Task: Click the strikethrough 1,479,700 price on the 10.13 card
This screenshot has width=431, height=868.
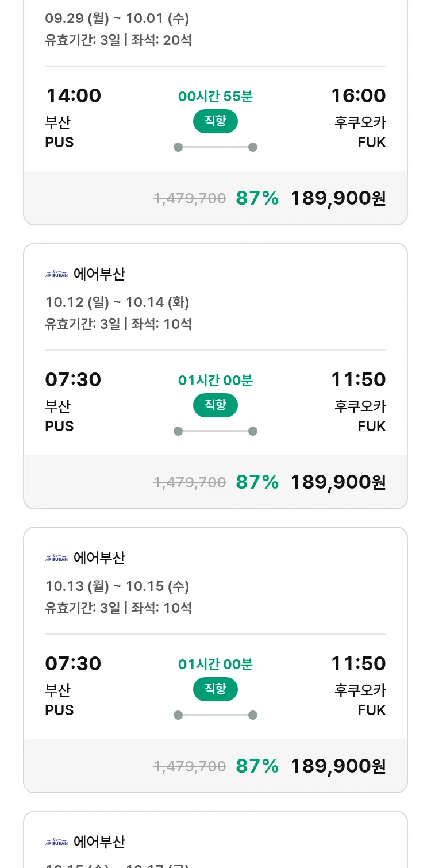Action: 190,766
